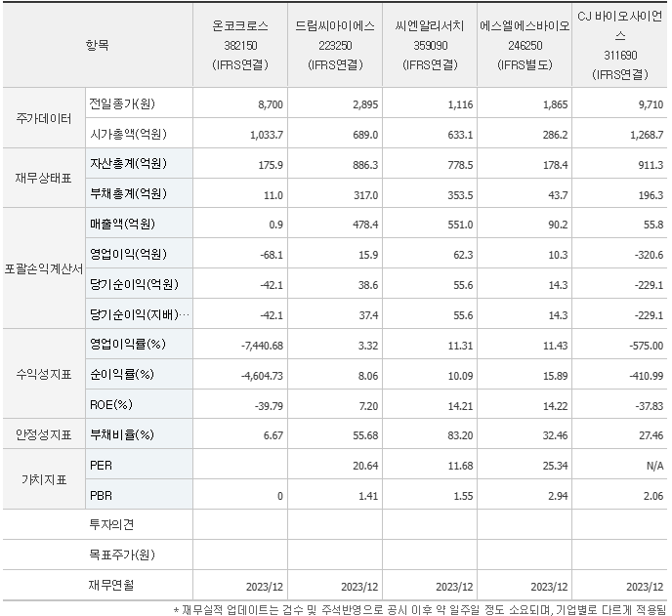Click the 38.6 net income value
Screen dimensions: 672x616
click(x=368, y=285)
